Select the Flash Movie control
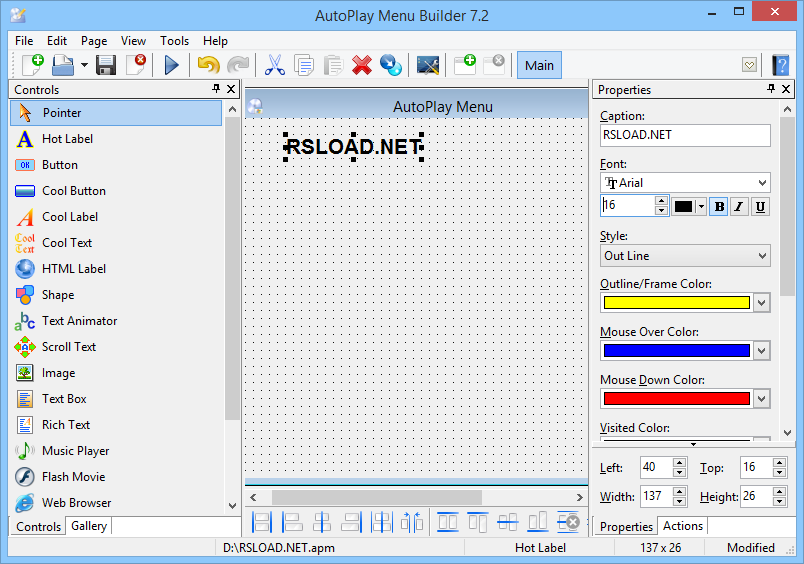Screen dimensions: 804x564 coord(116,477)
